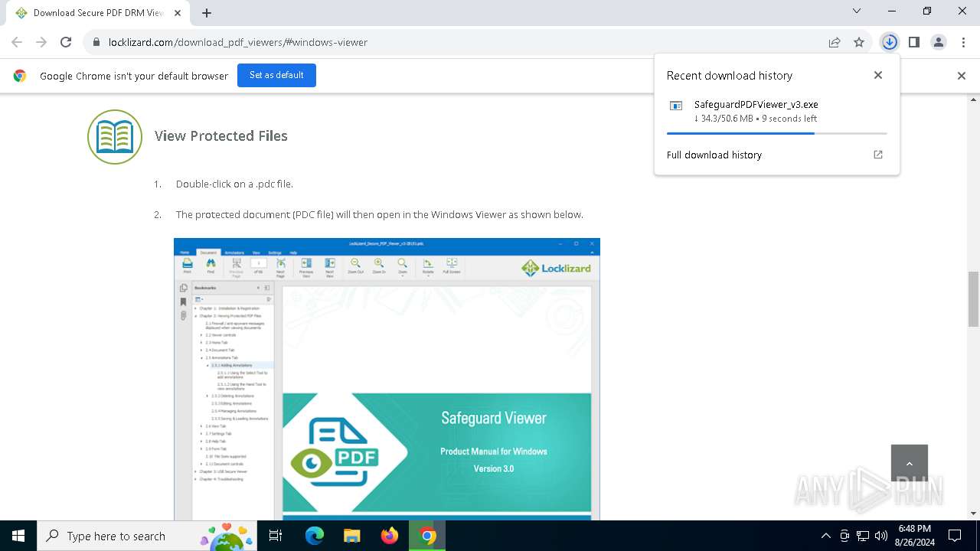This screenshot has width=980, height=551.
Task: Click the View Protected Files book icon
Action: point(115,137)
